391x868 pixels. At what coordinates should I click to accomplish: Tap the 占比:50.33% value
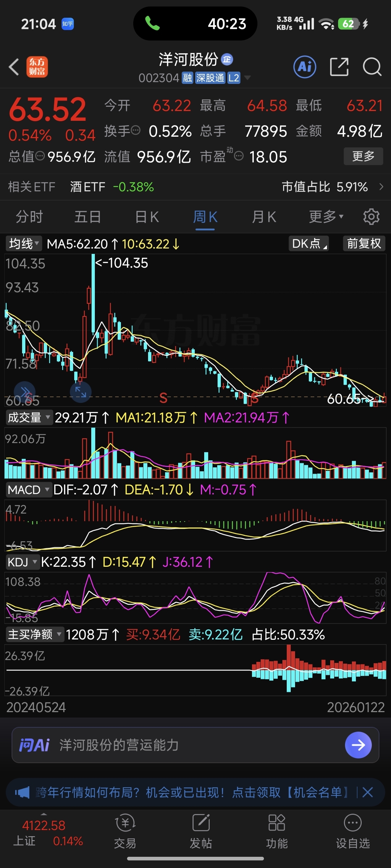tap(288, 634)
